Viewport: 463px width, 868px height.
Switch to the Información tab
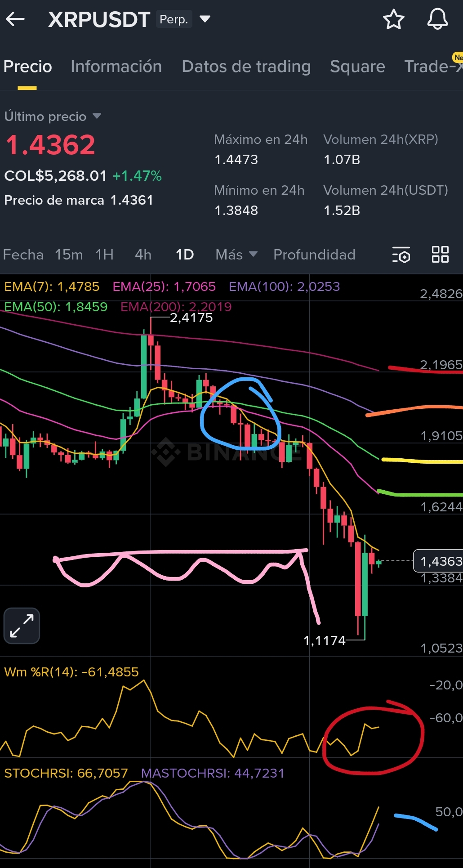(x=116, y=67)
